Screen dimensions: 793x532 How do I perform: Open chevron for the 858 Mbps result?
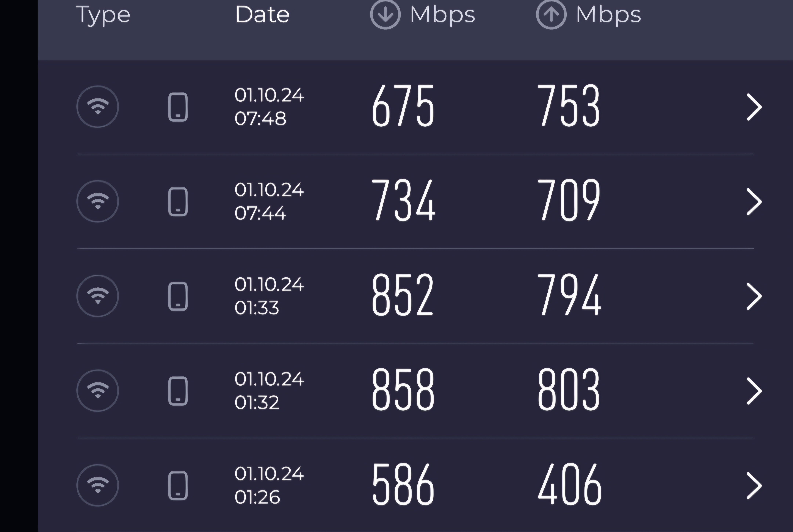754,391
